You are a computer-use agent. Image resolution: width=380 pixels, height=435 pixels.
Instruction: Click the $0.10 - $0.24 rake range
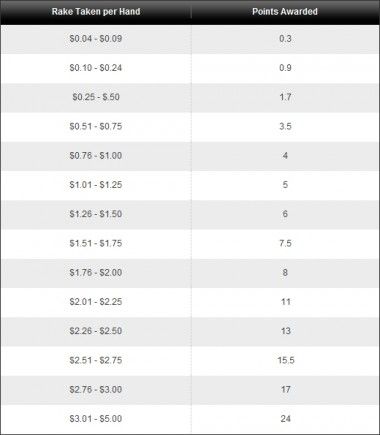point(96,68)
